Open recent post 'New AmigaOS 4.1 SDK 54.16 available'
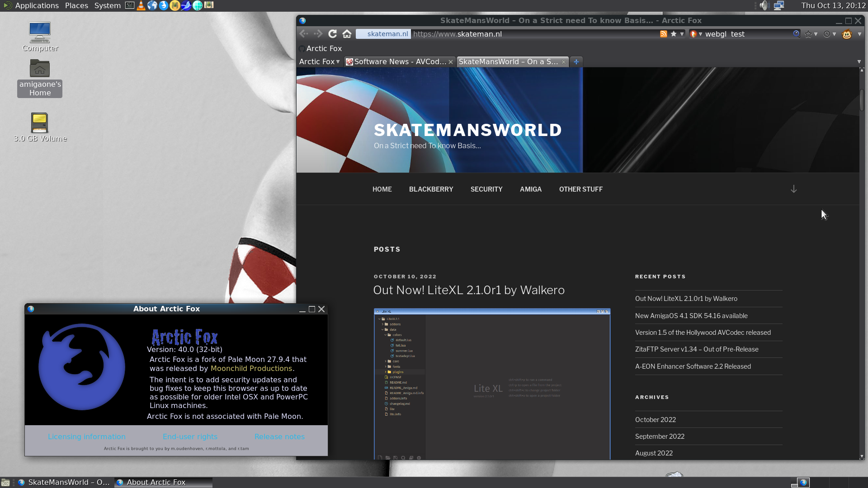The width and height of the screenshot is (868, 488). (691, 316)
